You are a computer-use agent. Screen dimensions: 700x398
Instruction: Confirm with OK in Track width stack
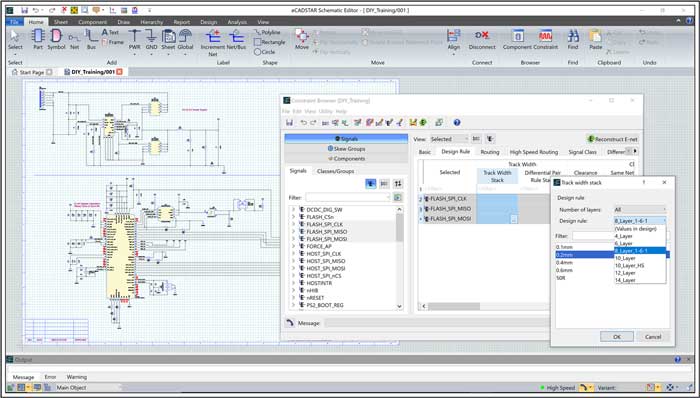coord(617,337)
